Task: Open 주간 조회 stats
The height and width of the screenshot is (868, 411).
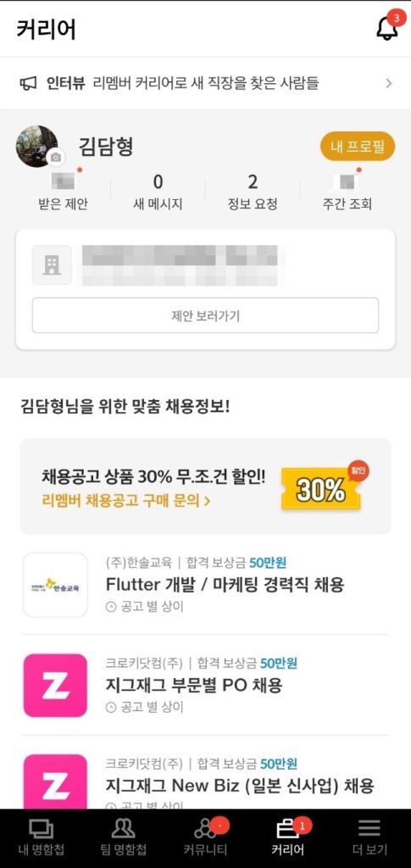Action: click(x=347, y=191)
